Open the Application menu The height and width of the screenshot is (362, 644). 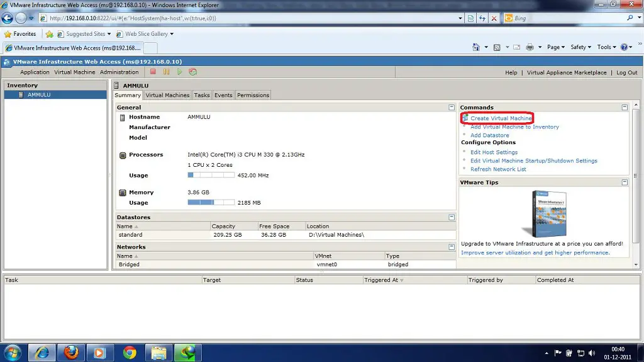click(x=35, y=72)
